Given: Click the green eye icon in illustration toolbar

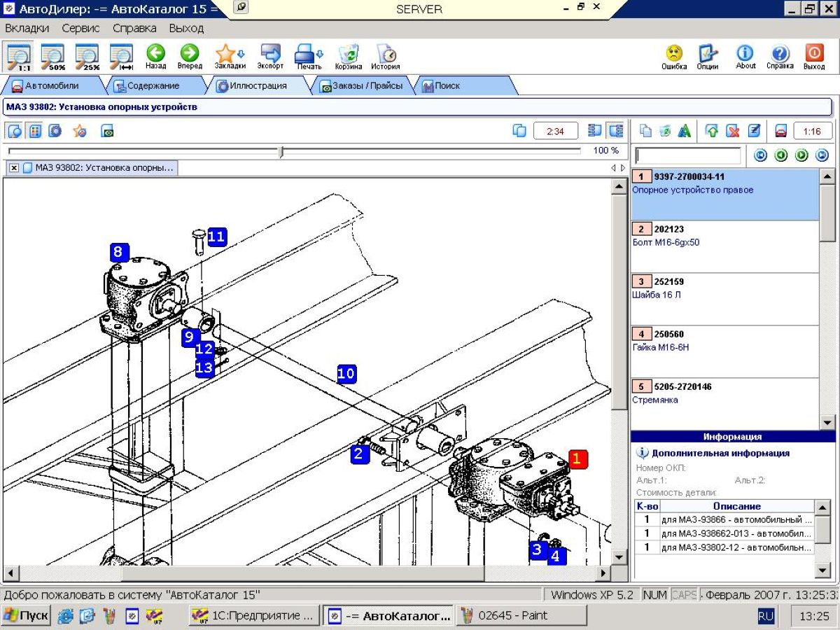Looking at the screenshot, I should point(107,131).
